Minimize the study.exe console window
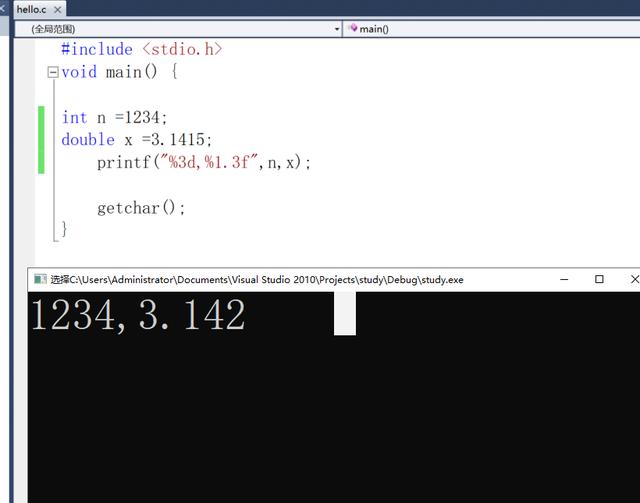Screen dimensions: 640x503 564,279
